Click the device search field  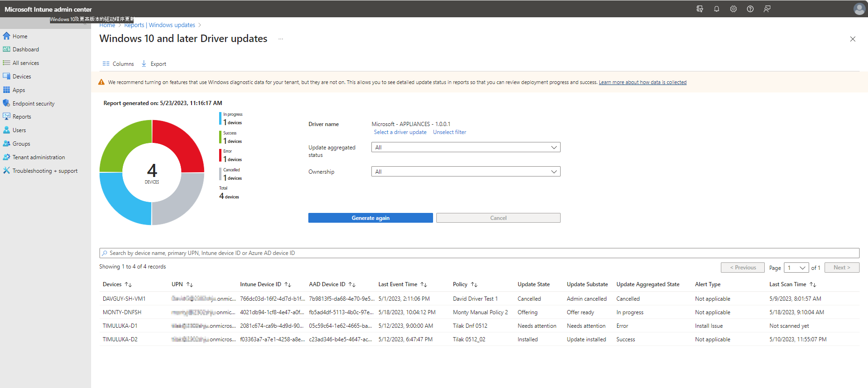[x=479, y=253]
